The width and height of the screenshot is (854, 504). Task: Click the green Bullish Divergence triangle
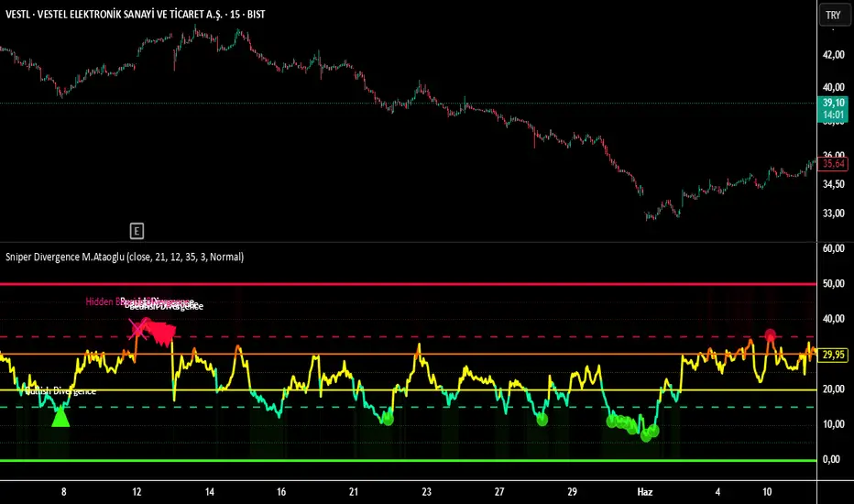(x=60, y=418)
